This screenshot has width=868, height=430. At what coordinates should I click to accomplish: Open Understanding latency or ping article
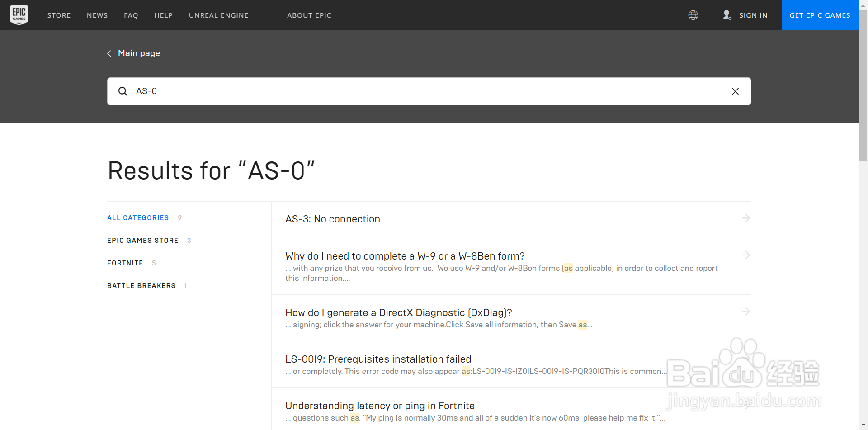coord(380,406)
